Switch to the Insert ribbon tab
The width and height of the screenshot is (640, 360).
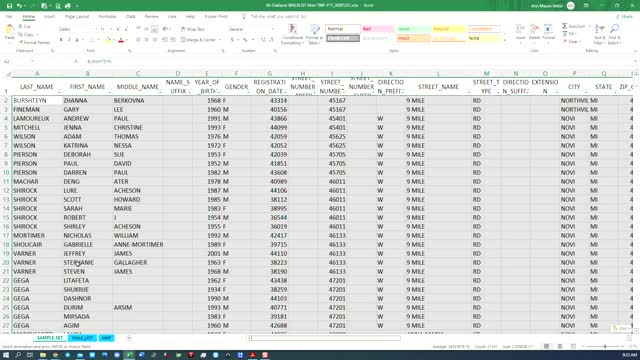pyautogui.click(x=49, y=17)
